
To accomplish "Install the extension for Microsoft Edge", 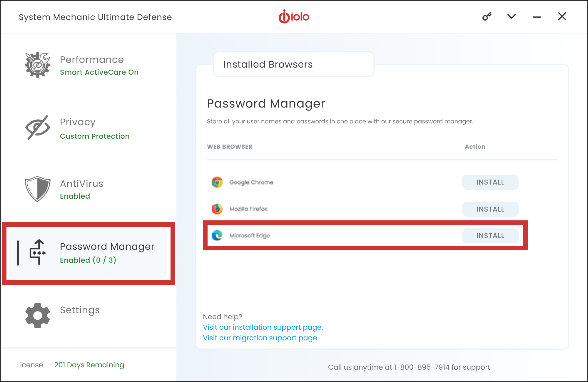I will [490, 236].
